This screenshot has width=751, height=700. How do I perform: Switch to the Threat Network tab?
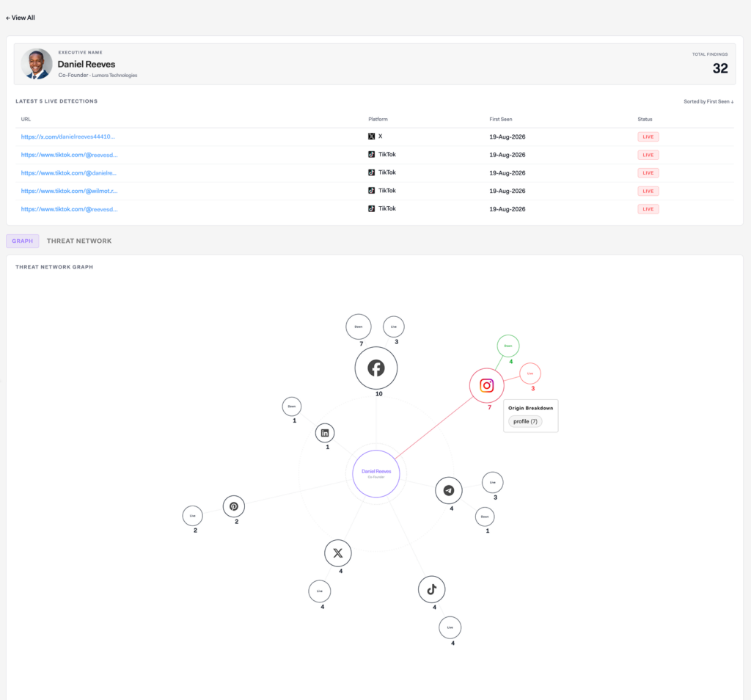click(79, 241)
